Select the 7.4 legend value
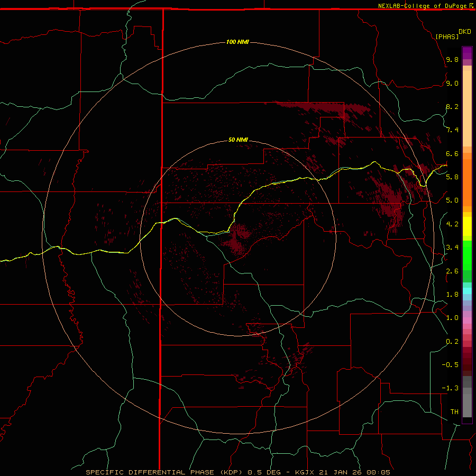Image resolution: width=476 pixels, height=476 pixels. click(x=452, y=130)
